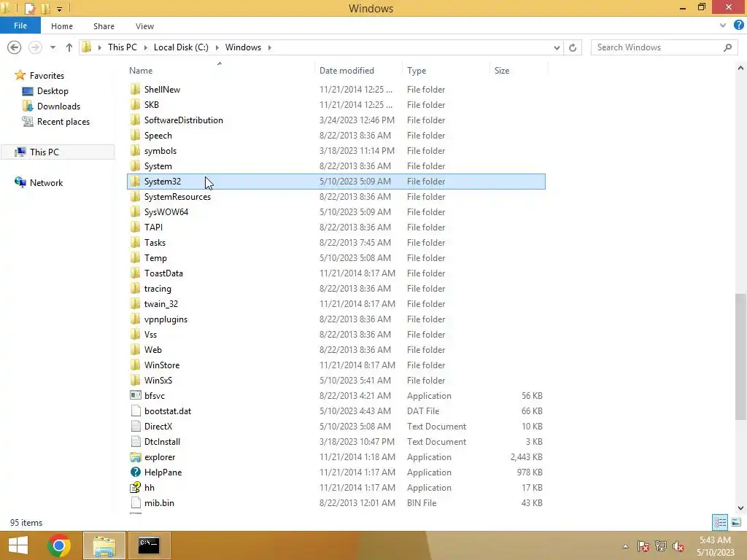Click the muted volume tray icon

click(x=678, y=546)
